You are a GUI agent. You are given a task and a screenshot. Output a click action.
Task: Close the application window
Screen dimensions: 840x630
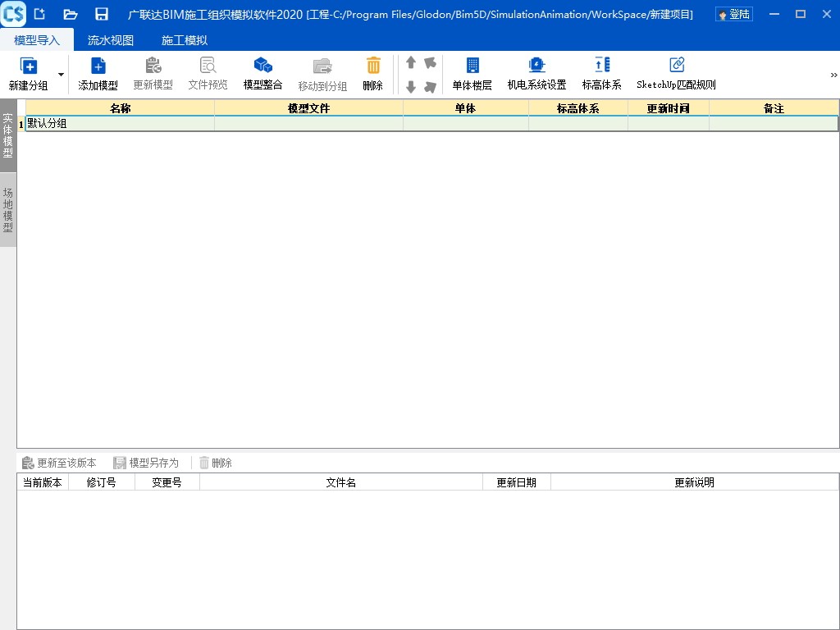(x=827, y=15)
